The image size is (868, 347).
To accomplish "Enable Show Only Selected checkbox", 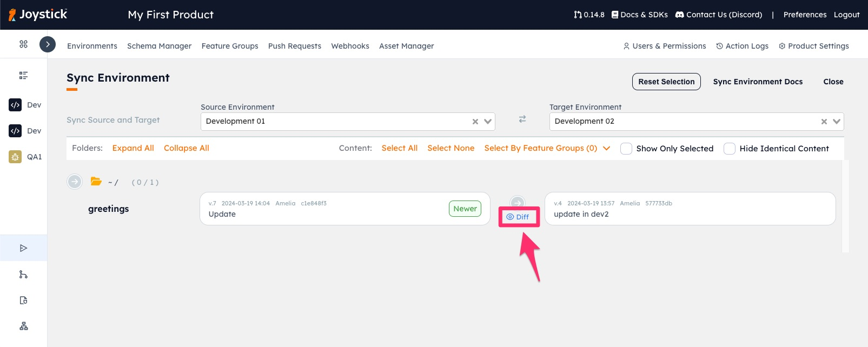I will [626, 149].
